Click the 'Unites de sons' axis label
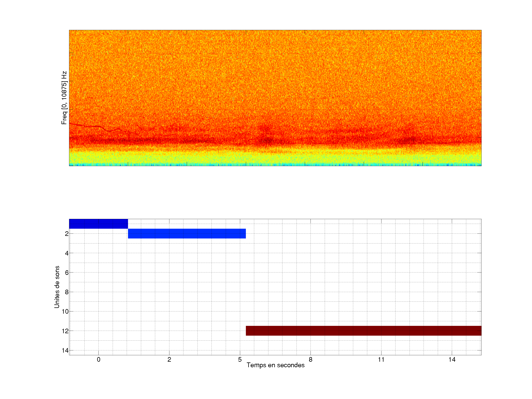The height and width of the screenshot is (399, 532). (x=57, y=287)
